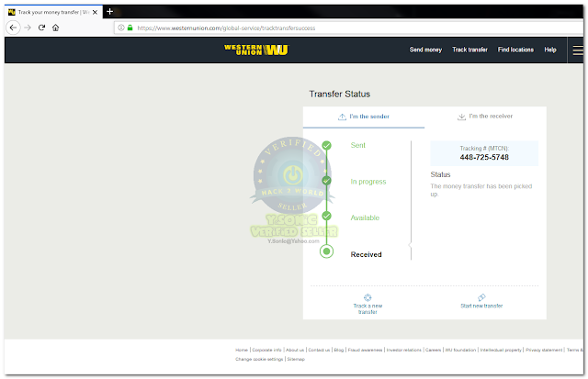The image size is (588, 379).
Task: Open Corporate info footer link
Action: (x=266, y=350)
